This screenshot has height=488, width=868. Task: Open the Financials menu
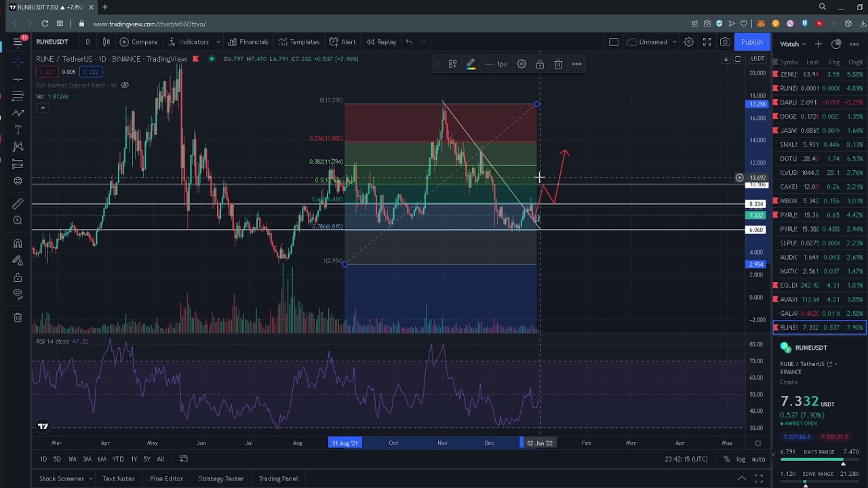click(x=248, y=42)
